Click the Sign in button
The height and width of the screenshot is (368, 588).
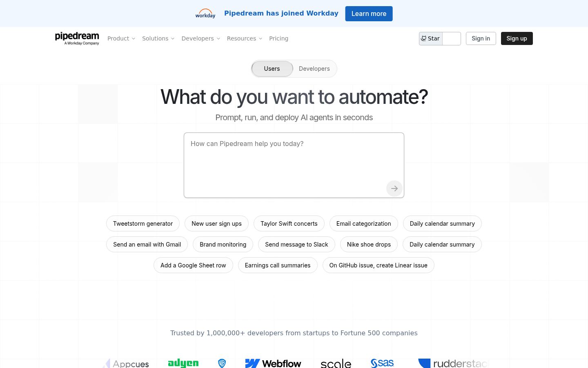[x=481, y=38]
